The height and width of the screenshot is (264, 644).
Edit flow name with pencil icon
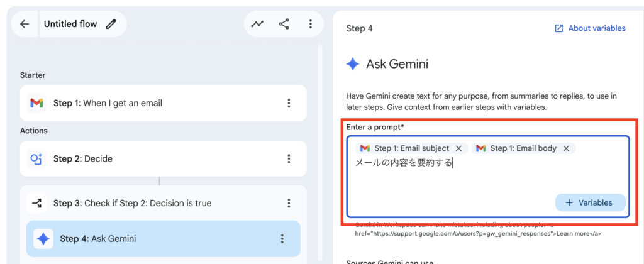tap(111, 24)
